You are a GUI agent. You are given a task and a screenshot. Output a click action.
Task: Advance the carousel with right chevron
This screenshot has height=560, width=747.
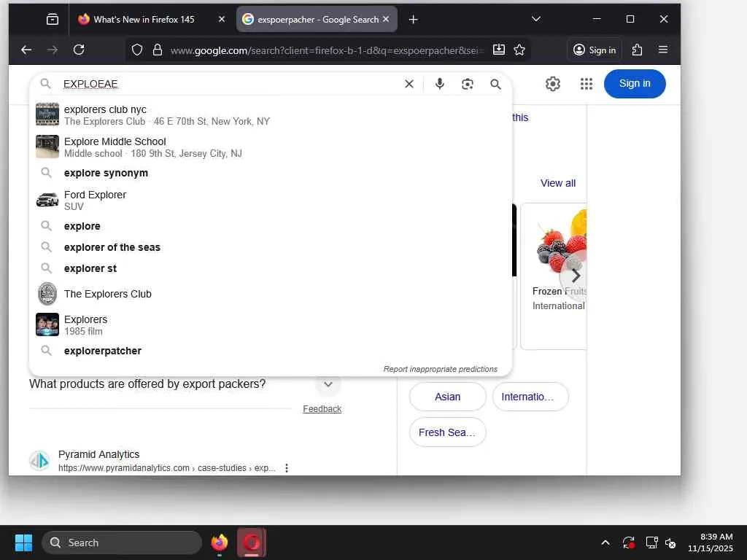point(576,276)
